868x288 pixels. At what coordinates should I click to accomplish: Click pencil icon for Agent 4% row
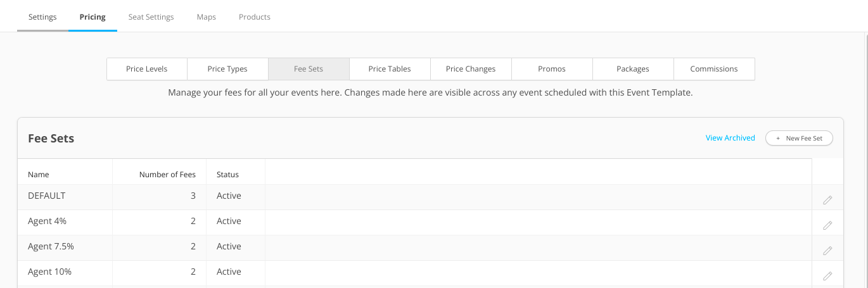[x=827, y=225]
